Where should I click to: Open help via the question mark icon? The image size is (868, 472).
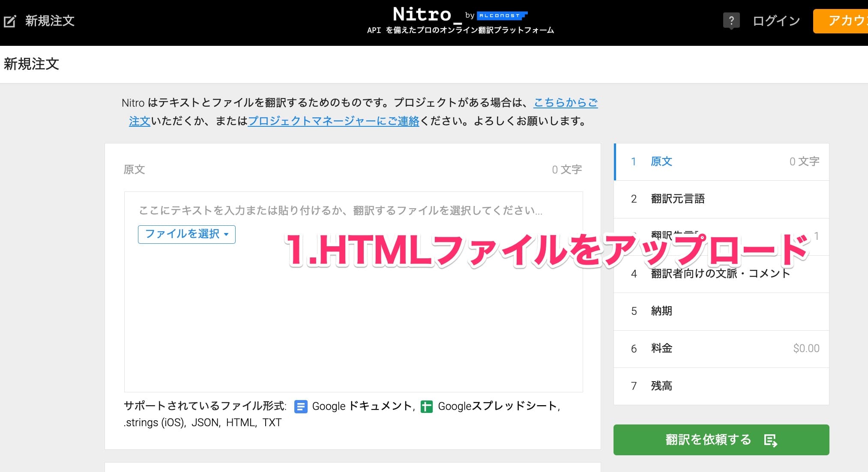coord(732,21)
